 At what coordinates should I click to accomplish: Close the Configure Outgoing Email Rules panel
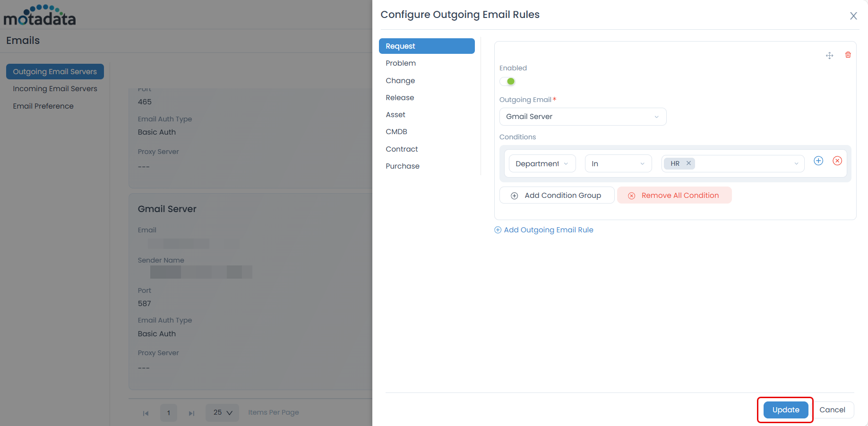coord(853,16)
